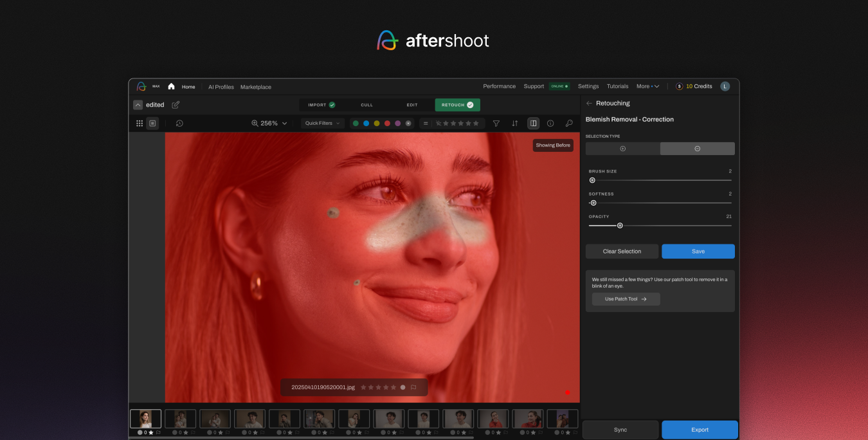Viewport: 868px width, 440px height.
Task: Select the first thumbnail in the filmstrip
Action: coord(146,419)
